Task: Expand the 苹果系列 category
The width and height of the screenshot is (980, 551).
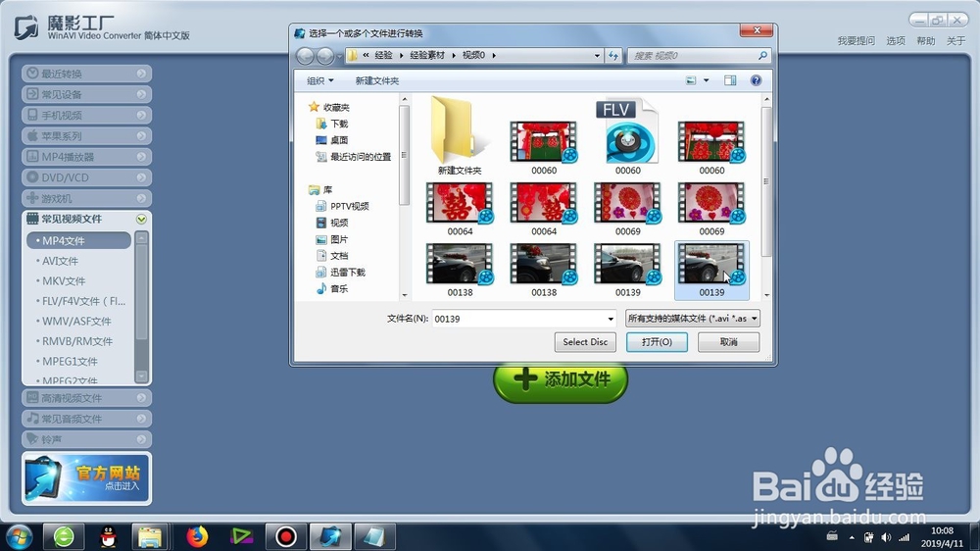Action: click(x=86, y=135)
